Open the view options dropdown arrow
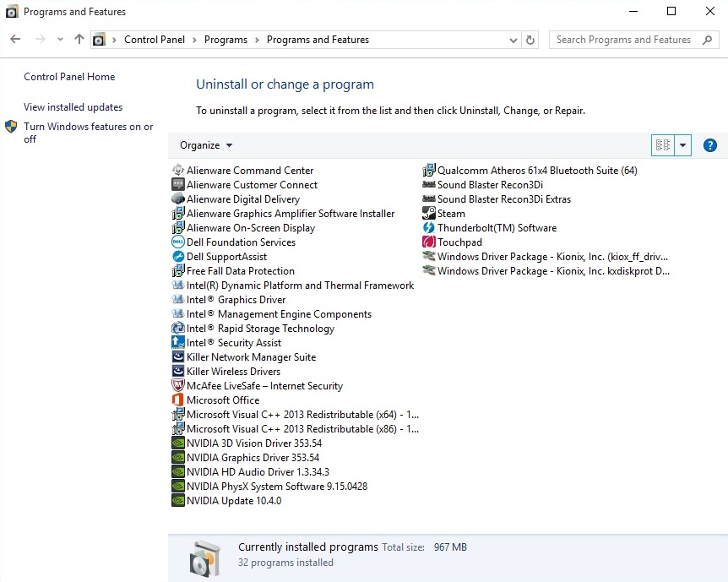Viewport: 728px width, 582px height. (x=682, y=145)
